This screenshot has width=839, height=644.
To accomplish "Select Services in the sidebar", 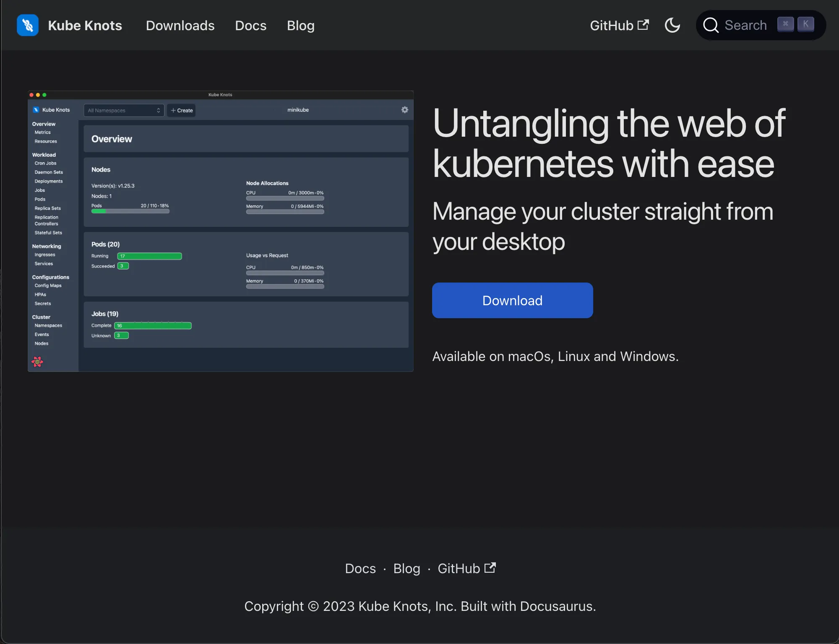I will click(x=44, y=264).
